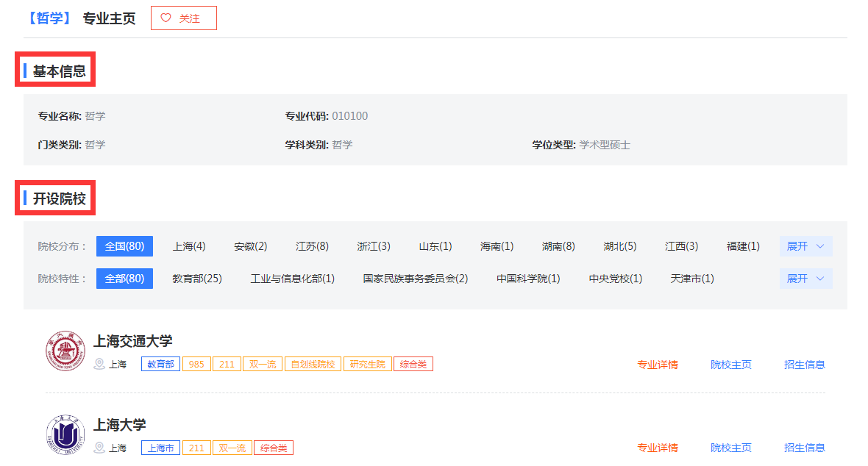This screenshot has width=868, height=466.
Task: Click the 985 tag
Action: (x=196, y=364)
